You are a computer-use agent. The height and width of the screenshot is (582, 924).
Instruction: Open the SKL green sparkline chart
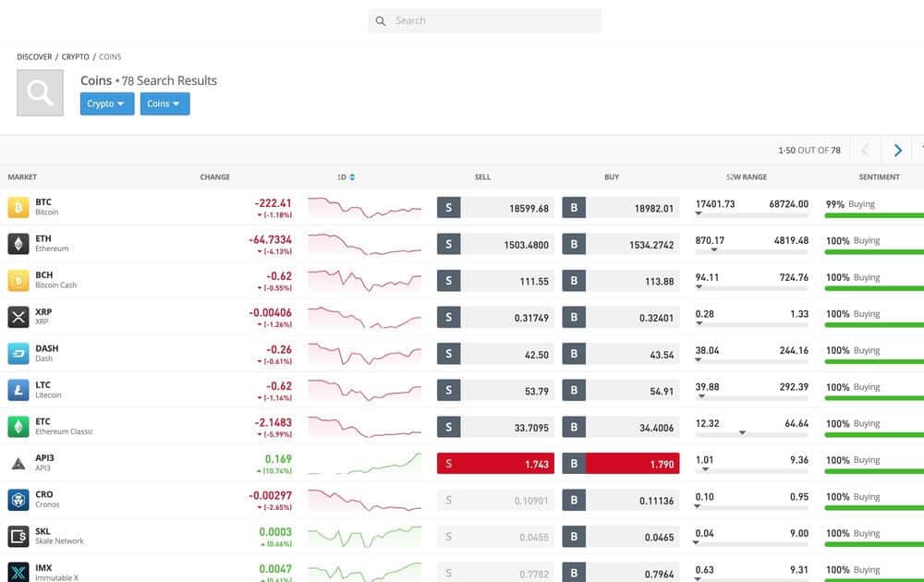click(365, 537)
